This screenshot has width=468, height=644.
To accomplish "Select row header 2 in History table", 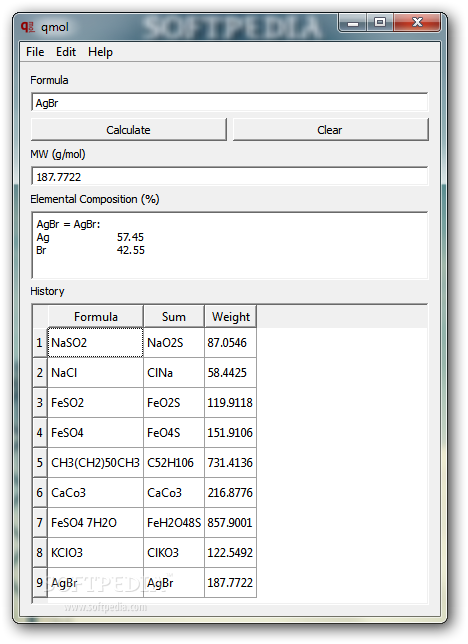I will click(40, 373).
